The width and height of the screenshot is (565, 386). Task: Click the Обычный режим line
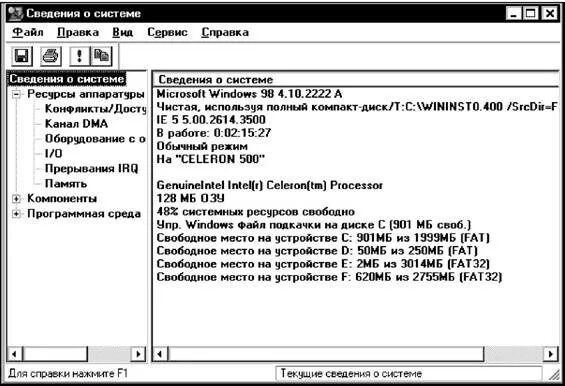[202, 146]
